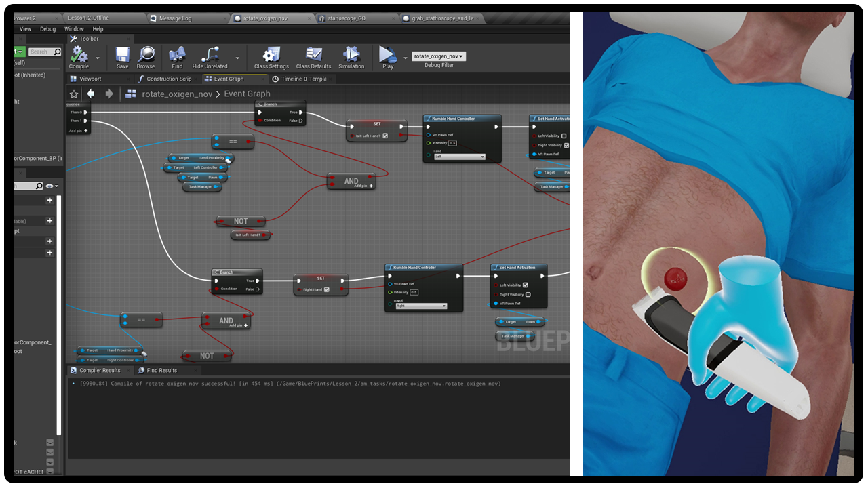Open Class Settings in the toolbar

tap(271, 58)
